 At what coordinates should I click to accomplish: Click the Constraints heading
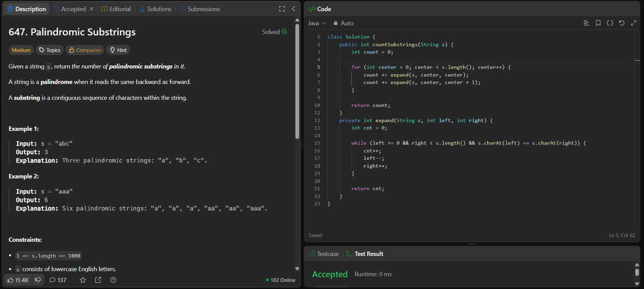[x=25, y=239]
